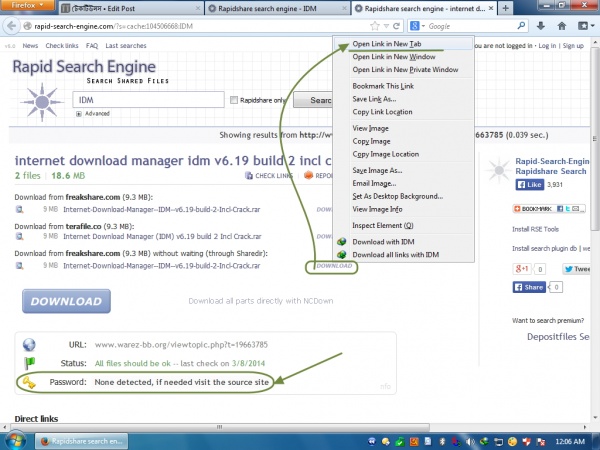Open the bookmarks menu dropdown at toolbar end
Screen dimensions: 600x450
point(586,26)
